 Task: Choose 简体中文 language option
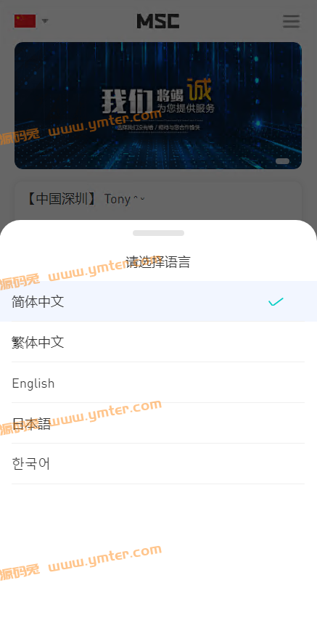[x=158, y=301]
